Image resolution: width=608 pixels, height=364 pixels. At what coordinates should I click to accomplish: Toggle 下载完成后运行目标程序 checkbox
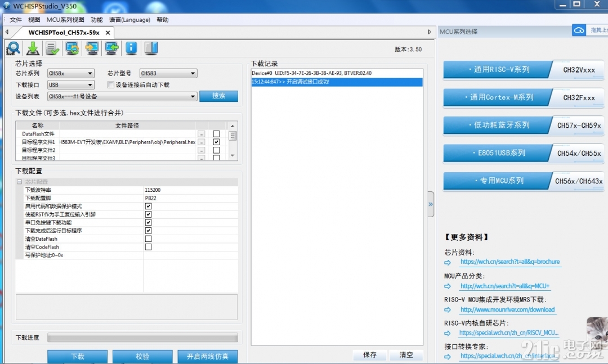click(x=148, y=231)
